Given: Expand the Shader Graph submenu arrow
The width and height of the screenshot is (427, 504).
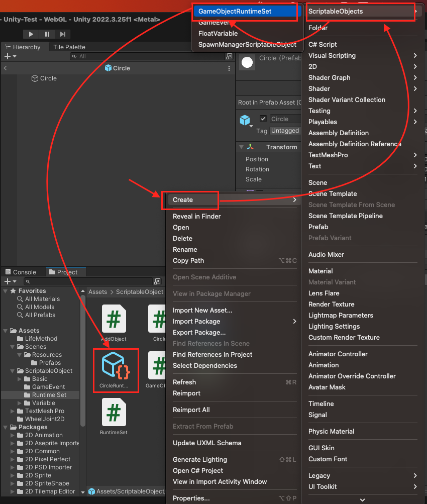Looking at the screenshot, I should pyautogui.click(x=415, y=77).
